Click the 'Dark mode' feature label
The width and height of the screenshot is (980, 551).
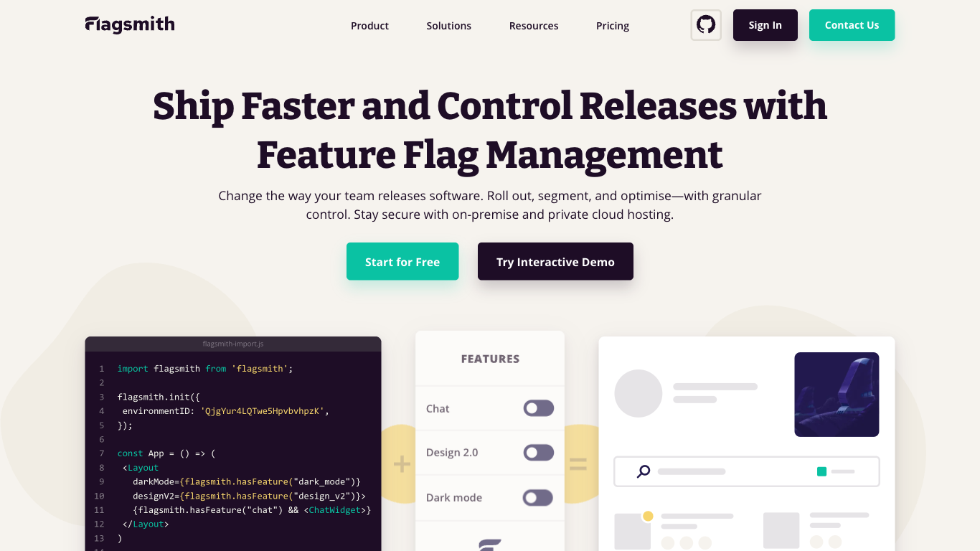point(454,498)
